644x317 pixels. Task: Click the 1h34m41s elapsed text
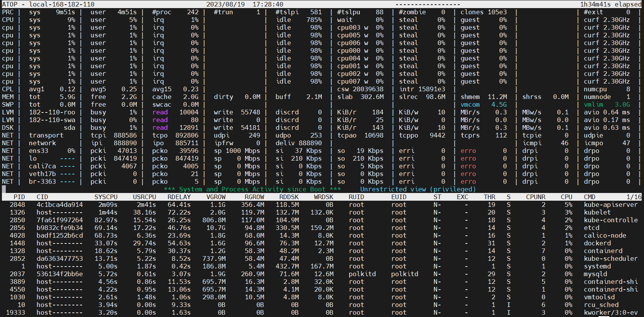point(611,4)
